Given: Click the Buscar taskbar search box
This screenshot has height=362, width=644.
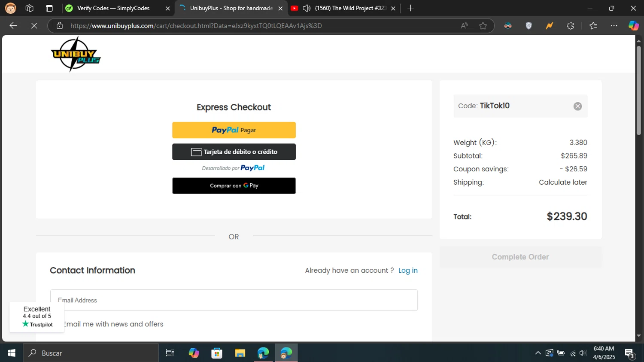Looking at the screenshot, I should pyautogui.click(x=91, y=353).
